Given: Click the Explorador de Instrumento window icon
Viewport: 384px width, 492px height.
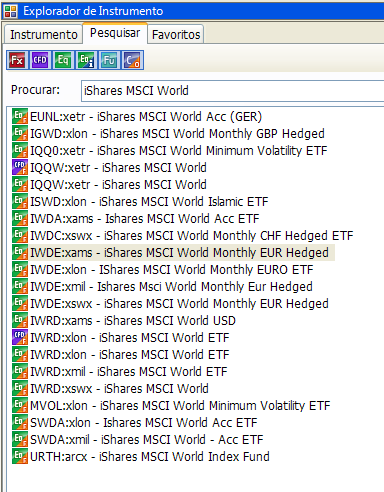Looking at the screenshot, I should point(10,11).
